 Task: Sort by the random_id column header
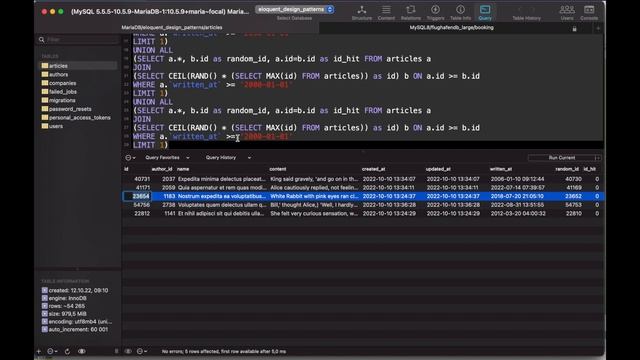click(x=567, y=169)
